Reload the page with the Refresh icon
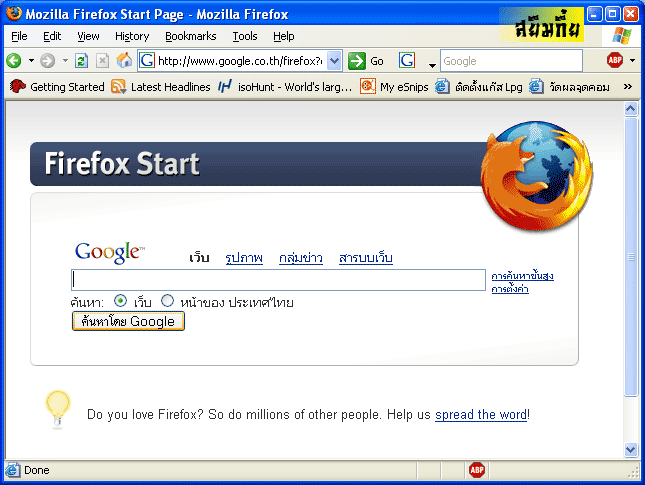Image resolution: width=645 pixels, height=485 pixels. pos(81,61)
